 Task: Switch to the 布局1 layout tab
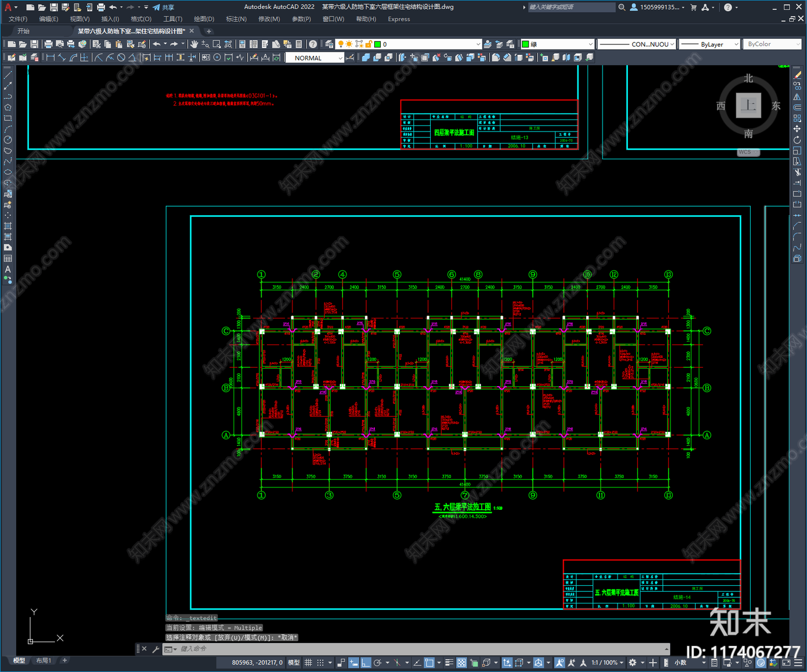point(43,660)
